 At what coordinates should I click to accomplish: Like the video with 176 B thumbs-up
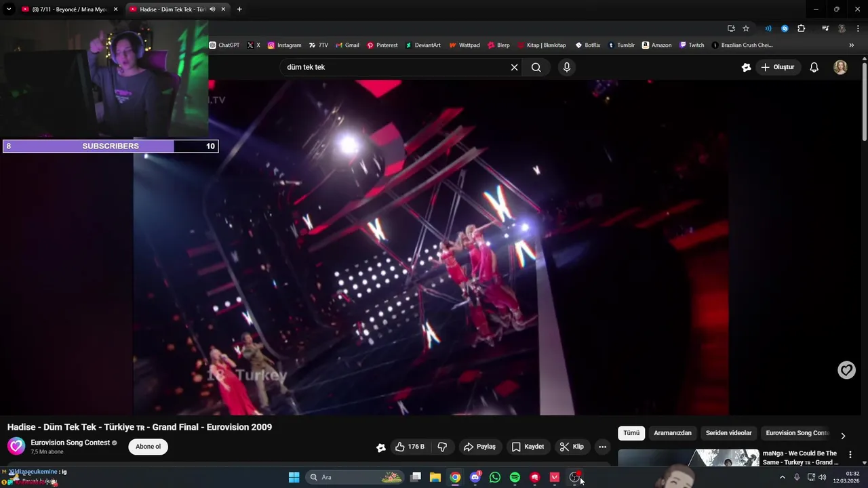(410, 447)
